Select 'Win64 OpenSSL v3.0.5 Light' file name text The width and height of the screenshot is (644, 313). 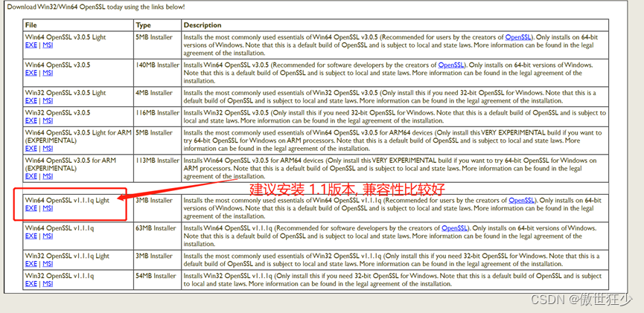66,37
